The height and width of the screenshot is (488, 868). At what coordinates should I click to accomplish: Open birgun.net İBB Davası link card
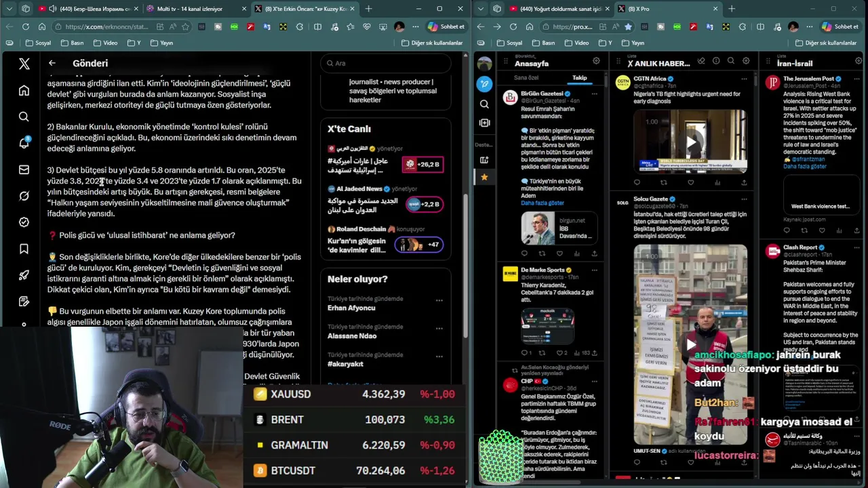click(558, 228)
